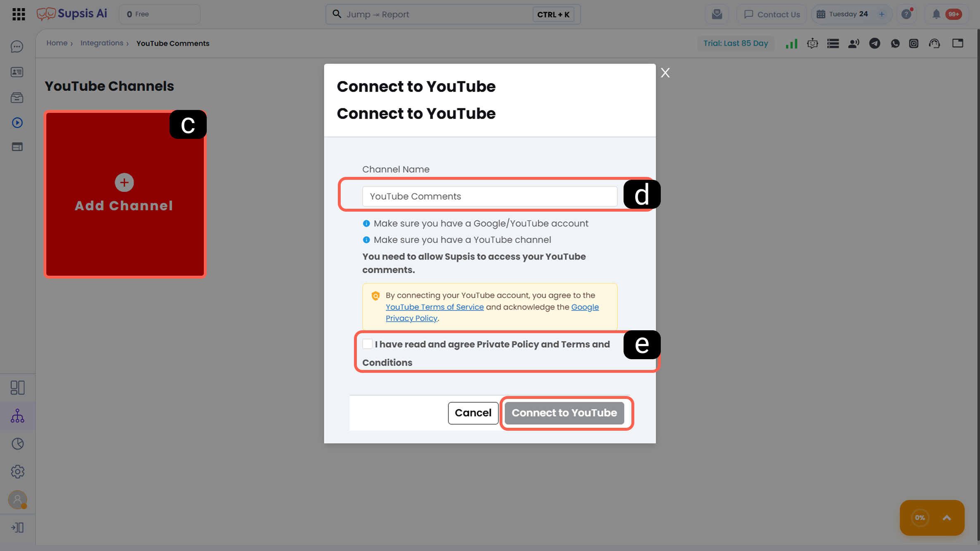Screen dimensions: 980x551
Task: Click the 0% progress circle
Action: pyautogui.click(x=920, y=518)
